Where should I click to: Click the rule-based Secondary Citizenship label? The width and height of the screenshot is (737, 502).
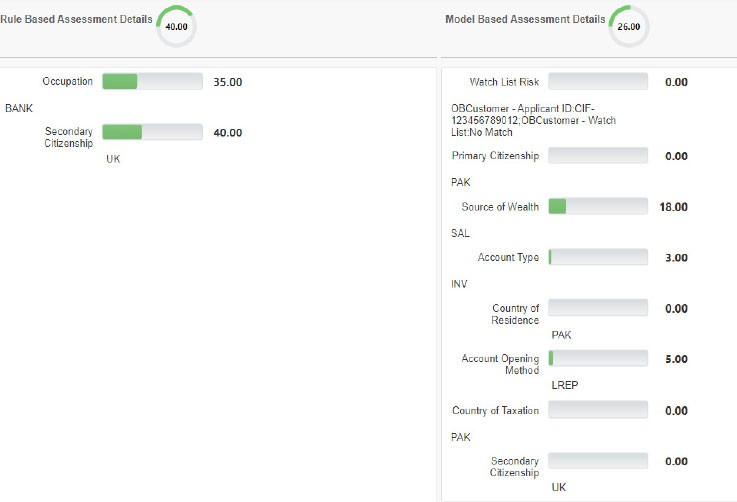pos(69,137)
